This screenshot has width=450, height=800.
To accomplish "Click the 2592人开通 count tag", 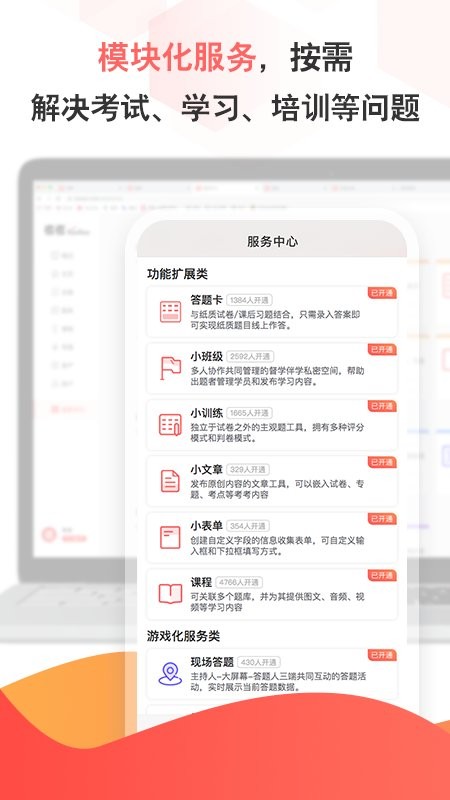I will pos(250,357).
